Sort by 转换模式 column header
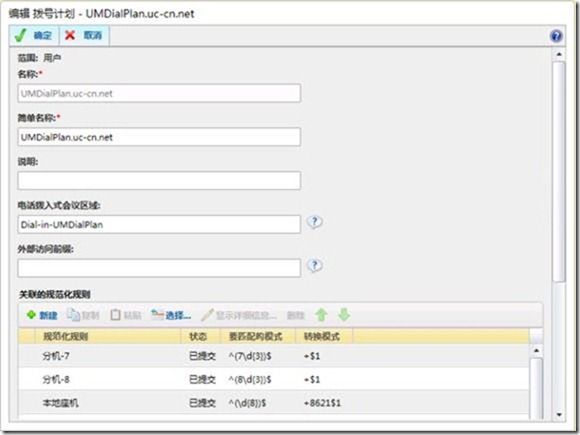The width and height of the screenshot is (580, 435). click(324, 336)
